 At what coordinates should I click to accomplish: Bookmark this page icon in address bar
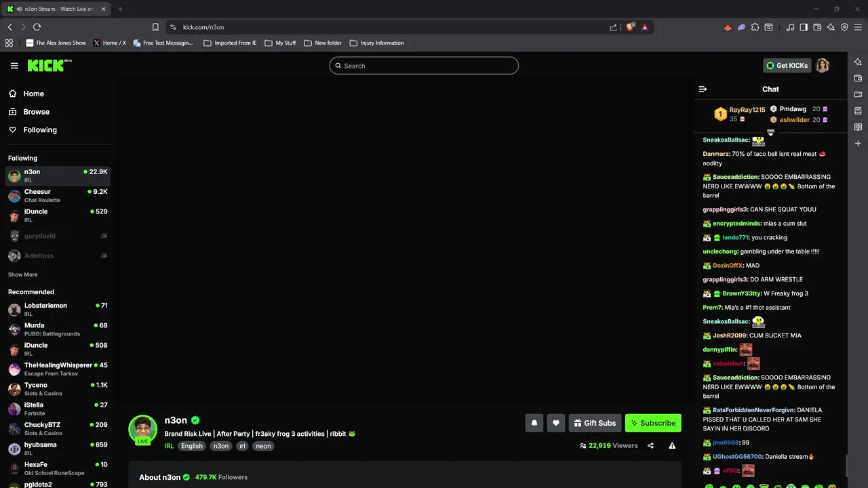point(155,27)
